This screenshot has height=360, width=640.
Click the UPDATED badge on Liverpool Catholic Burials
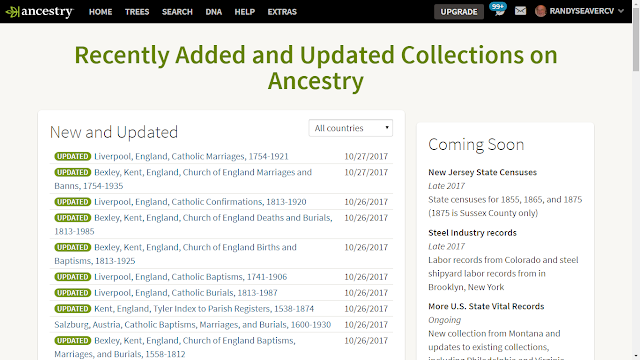73,293
